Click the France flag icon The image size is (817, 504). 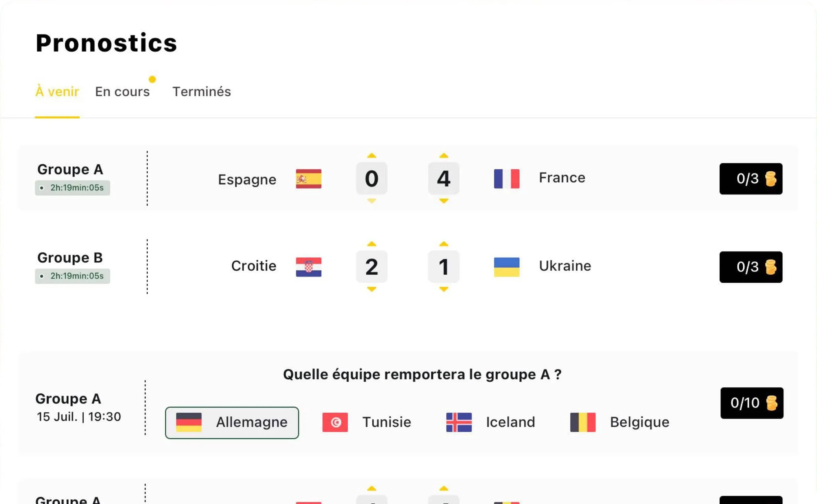[x=506, y=178]
